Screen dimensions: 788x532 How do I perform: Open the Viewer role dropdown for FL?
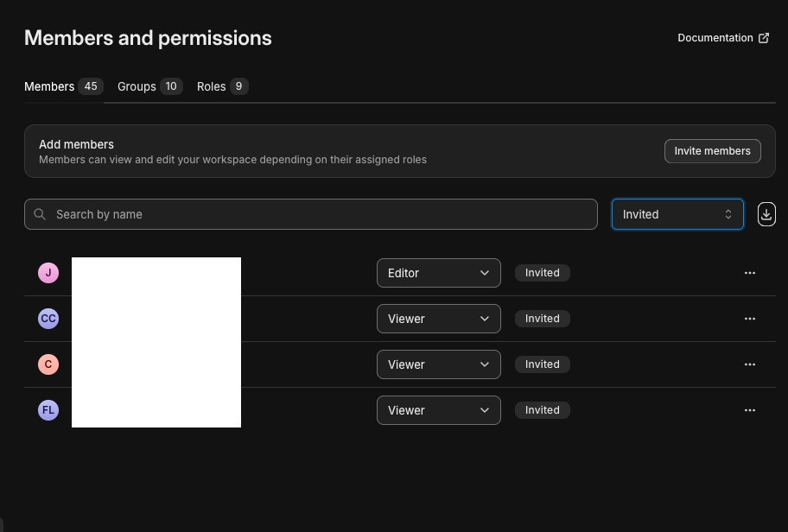pos(438,410)
